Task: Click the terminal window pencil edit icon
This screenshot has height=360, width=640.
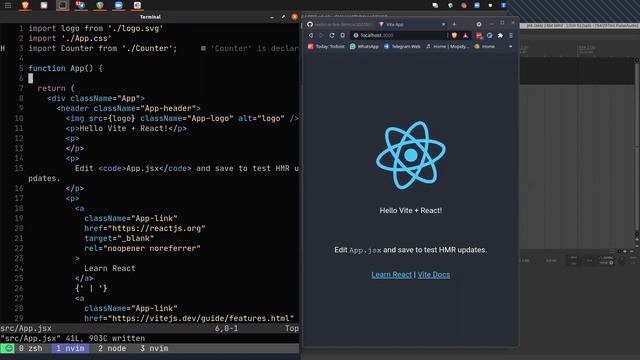Action: point(283,17)
